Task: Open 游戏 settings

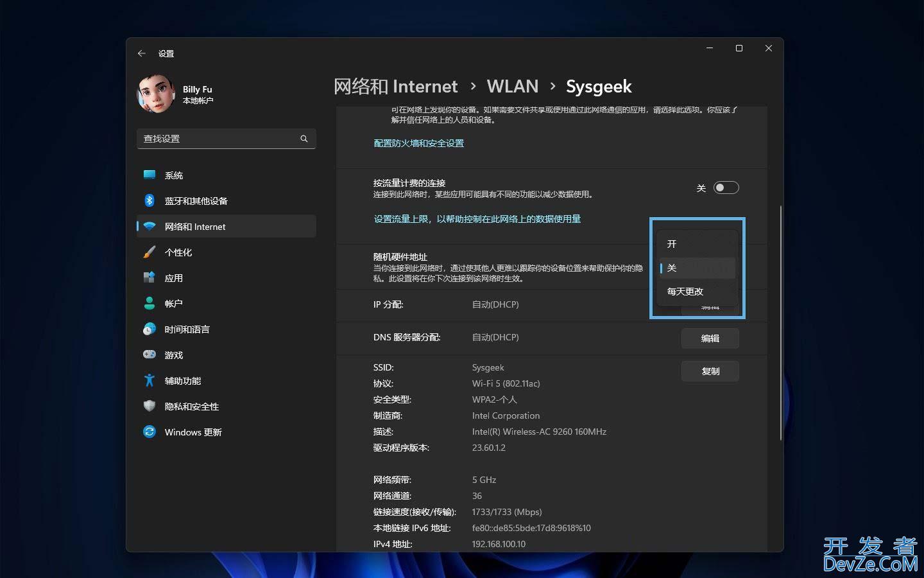Action: pos(227,355)
